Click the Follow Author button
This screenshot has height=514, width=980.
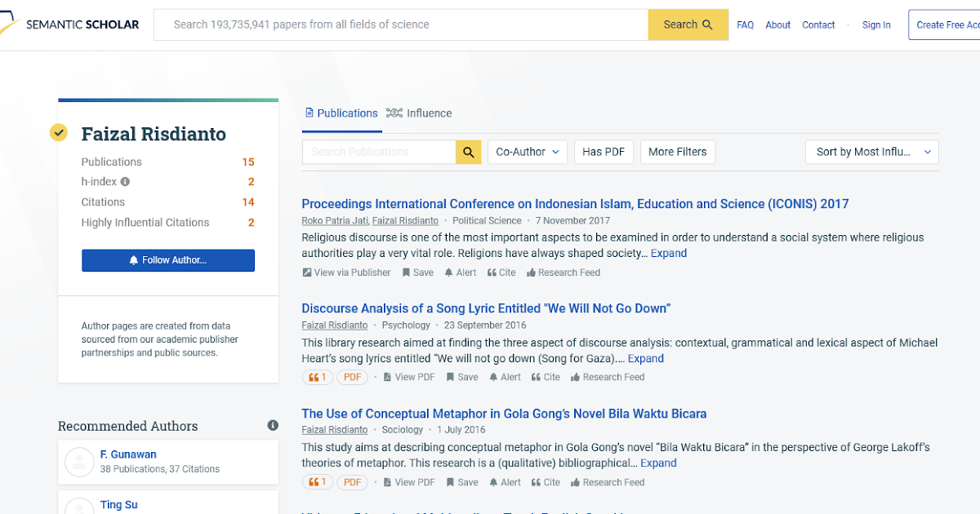pyautogui.click(x=167, y=260)
